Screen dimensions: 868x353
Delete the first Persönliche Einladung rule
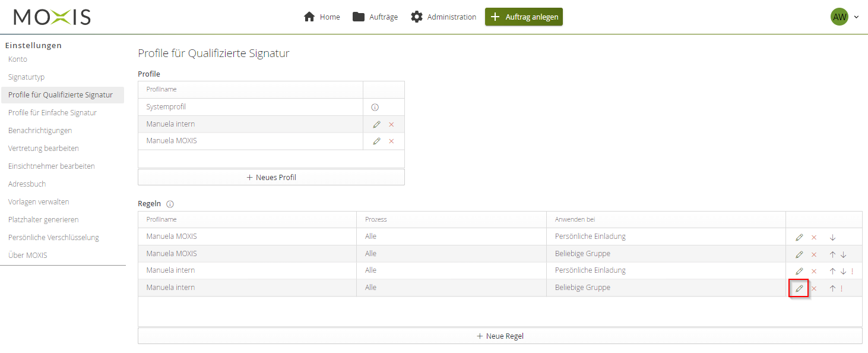[x=814, y=238]
